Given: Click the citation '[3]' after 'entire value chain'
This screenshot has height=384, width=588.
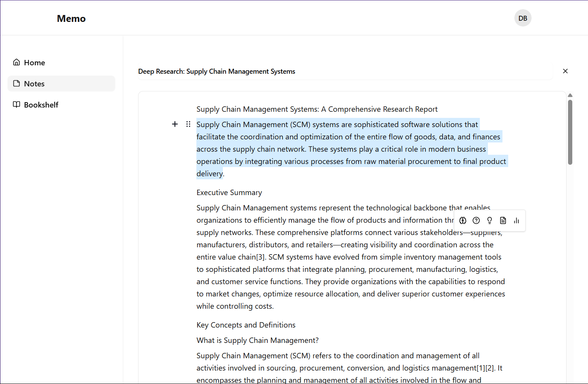Looking at the screenshot, I should 260,257.
